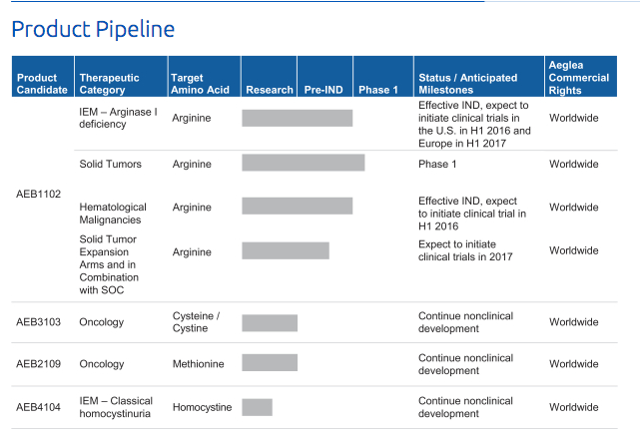Click the 'Research' column header

(x=269, y=76)
